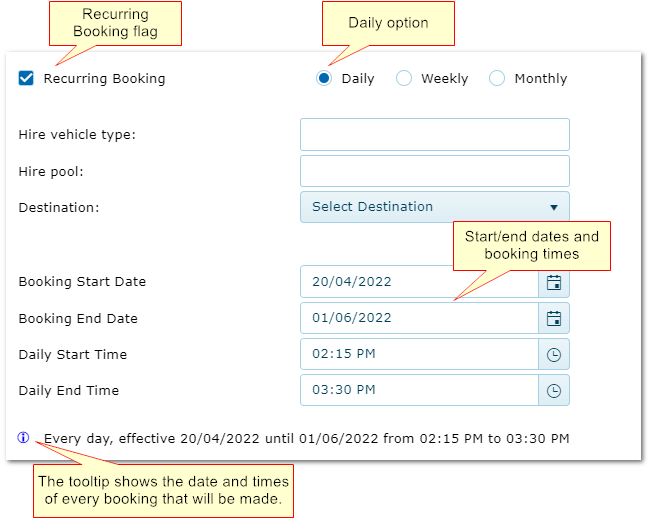
Task: Click the Destination dropdown arrow
Action: coord(554,208)
